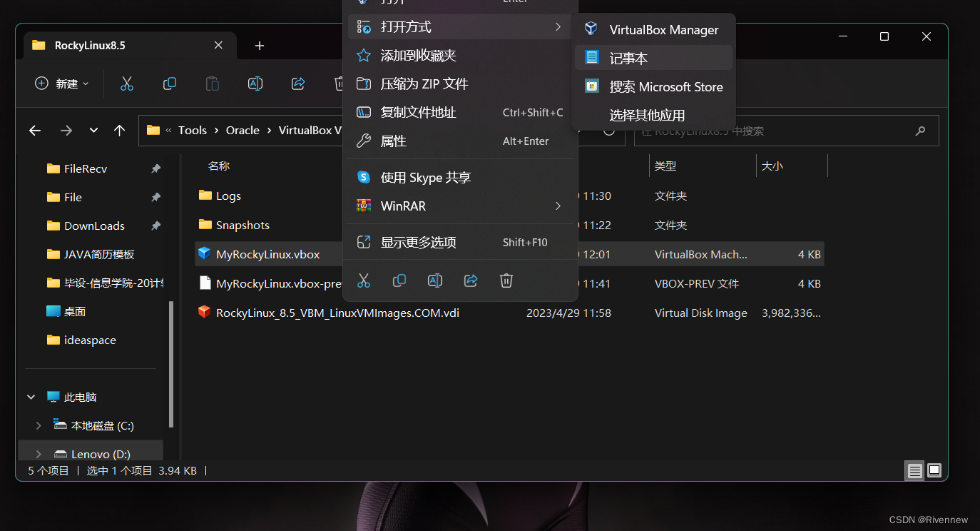Screen dimensions: 980x531
Task: Open DownLoads in the sidebar
Action: point(94,226)
